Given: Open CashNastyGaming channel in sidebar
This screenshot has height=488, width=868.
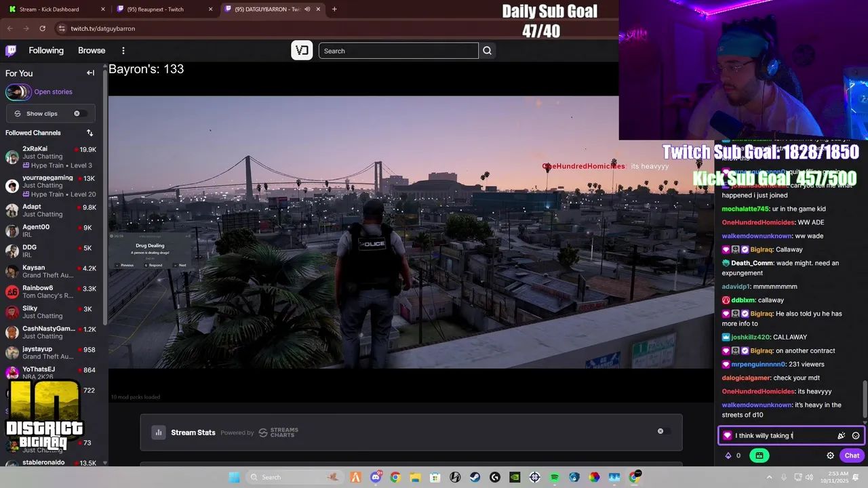Looking at the screenshot, I should tap(51, 332).
